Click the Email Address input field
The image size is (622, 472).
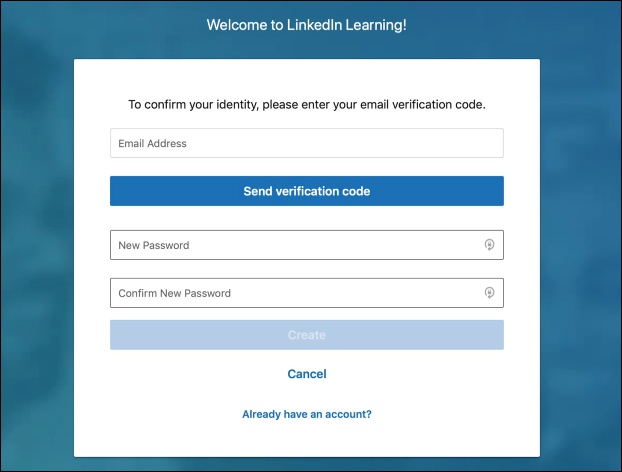[307, 143]
